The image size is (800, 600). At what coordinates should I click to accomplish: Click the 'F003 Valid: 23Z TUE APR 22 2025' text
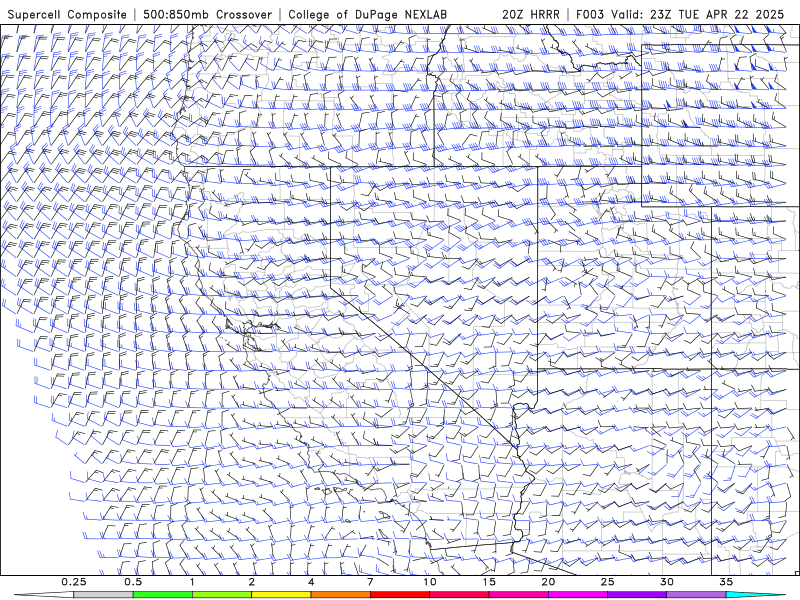click(680, 14)
